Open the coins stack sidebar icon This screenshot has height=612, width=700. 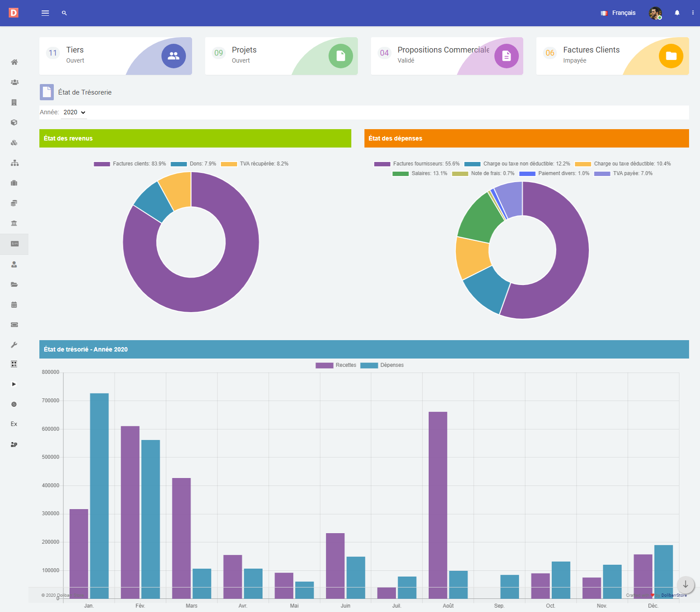click(14, 203)
